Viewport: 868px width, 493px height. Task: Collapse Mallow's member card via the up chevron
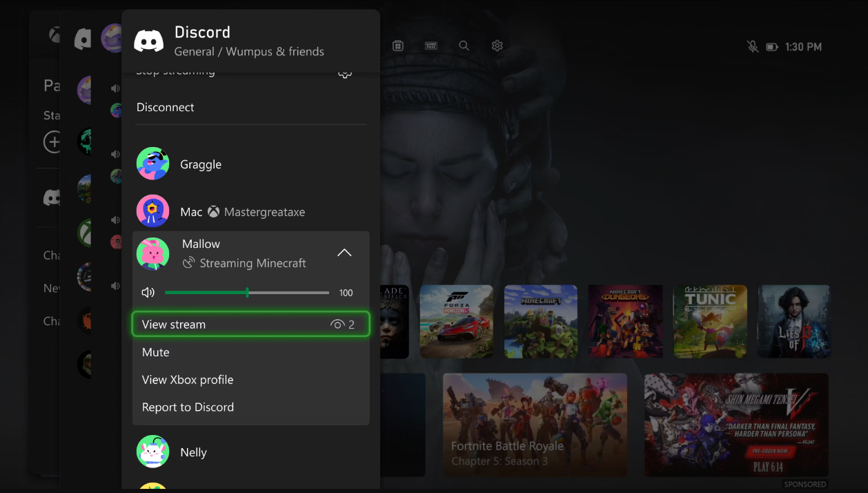tap(344, 253)
